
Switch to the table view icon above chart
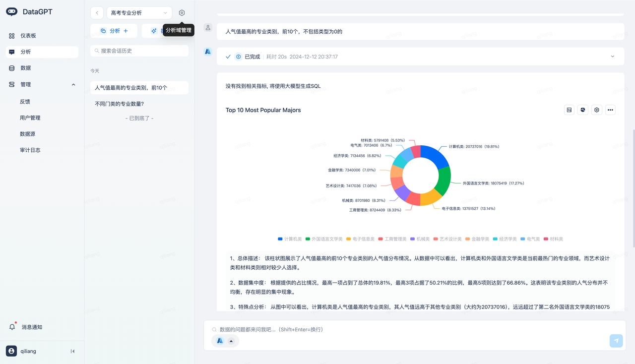(569, 110)
